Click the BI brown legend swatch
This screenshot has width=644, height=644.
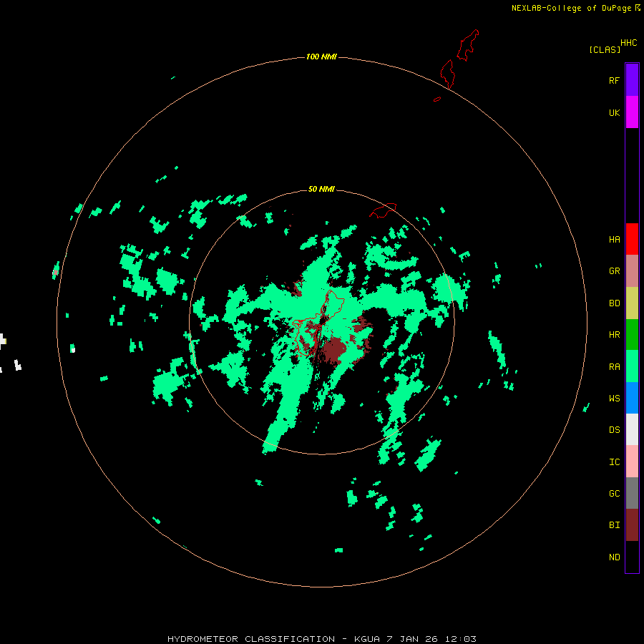pyautogui.click(x=632, y=525)
